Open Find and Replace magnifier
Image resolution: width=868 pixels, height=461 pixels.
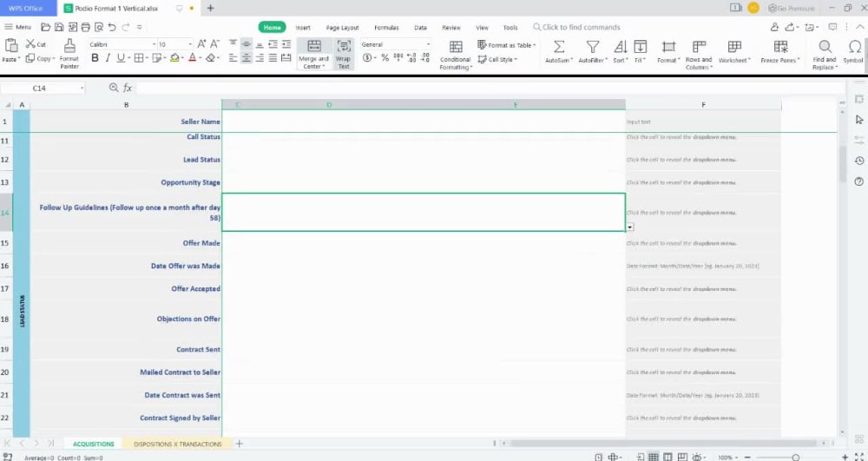825,47
